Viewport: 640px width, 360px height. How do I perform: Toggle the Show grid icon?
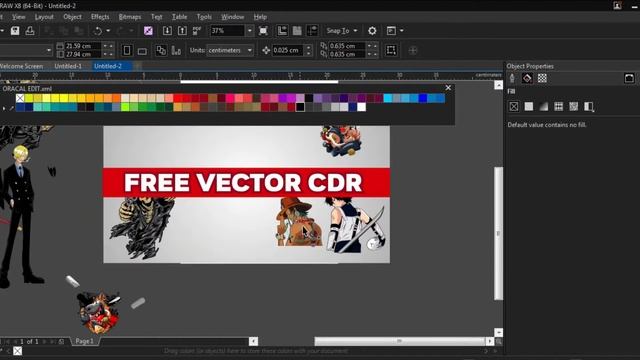pos(297,31)
